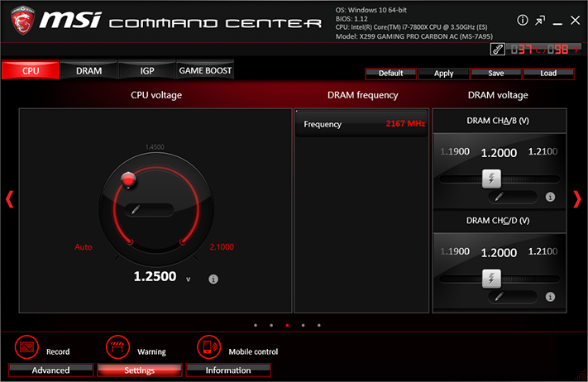Screen dimensions: 588x382
Task: Jump to fourth page indicator dot
Action: point(303,326)
